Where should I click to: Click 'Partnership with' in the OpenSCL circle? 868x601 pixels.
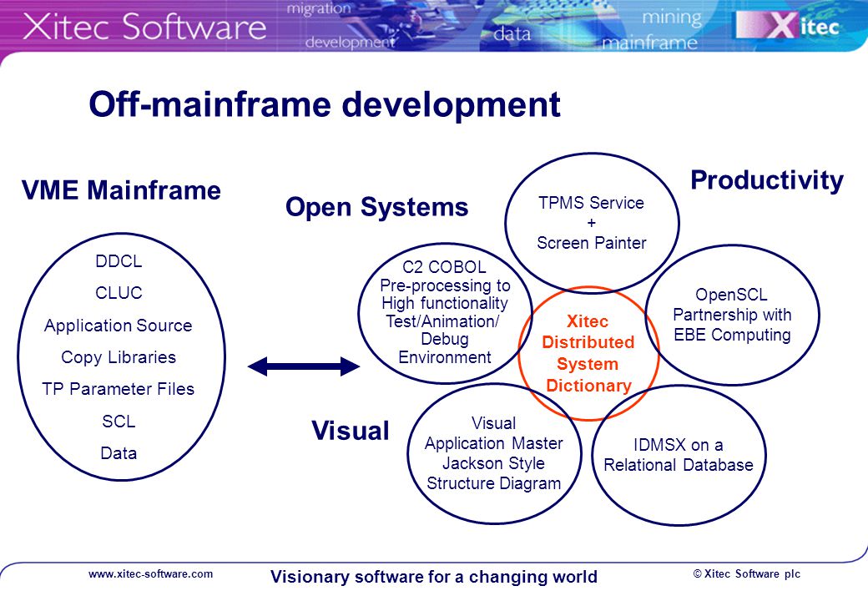(x=732, y=315)
